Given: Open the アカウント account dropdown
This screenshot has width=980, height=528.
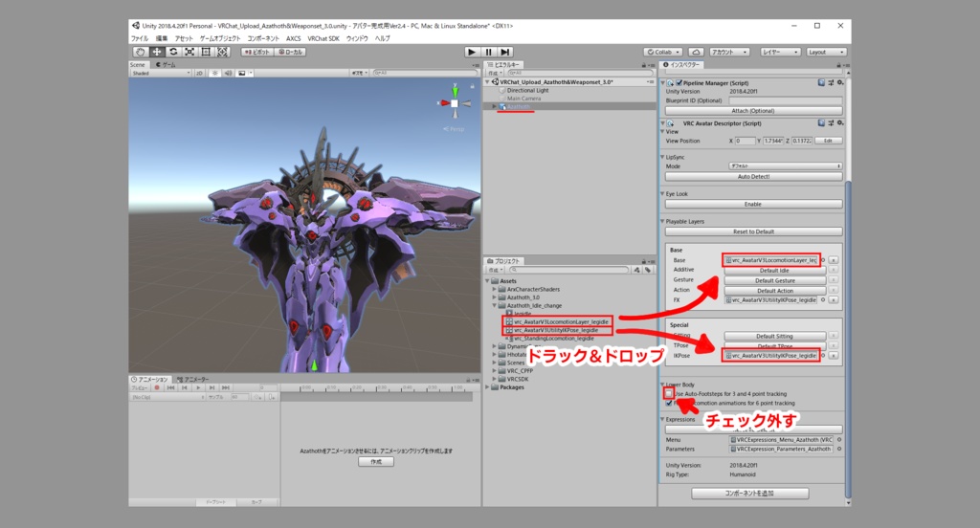Looking at the screenshot, I should 728,52.
